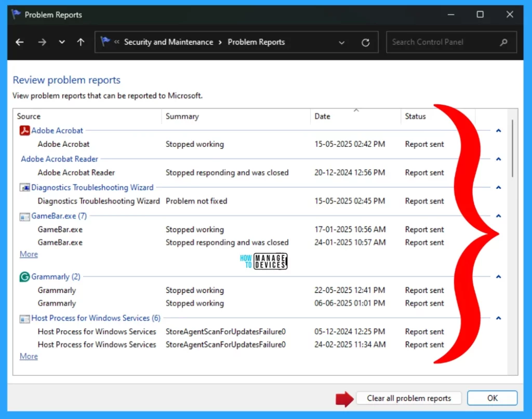Sort by the Summary column header
Viewport: 532px width, 419px height.
pos(236,116)
